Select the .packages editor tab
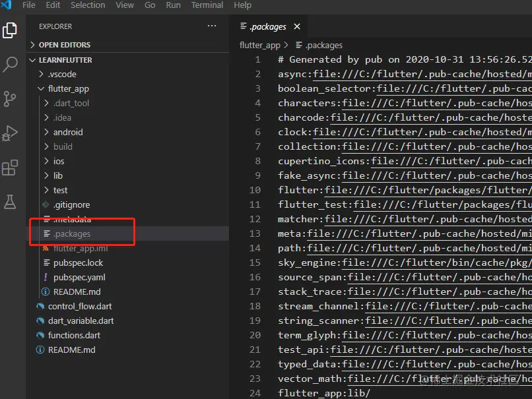The width and height of the screenshot is (532, 399). [268, 26]
